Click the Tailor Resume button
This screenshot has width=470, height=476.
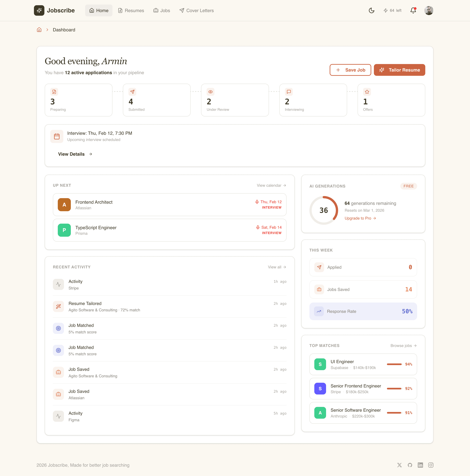(x=399, y=70)
